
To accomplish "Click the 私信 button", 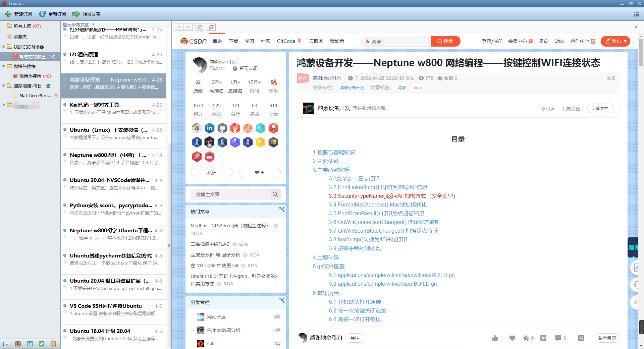I will click(x=212, y=172).
